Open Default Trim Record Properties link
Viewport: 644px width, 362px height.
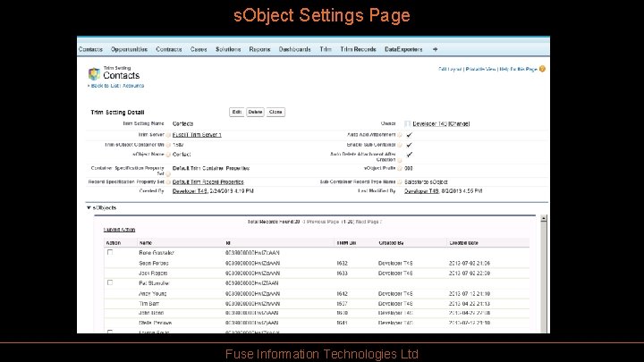[208, 181]
